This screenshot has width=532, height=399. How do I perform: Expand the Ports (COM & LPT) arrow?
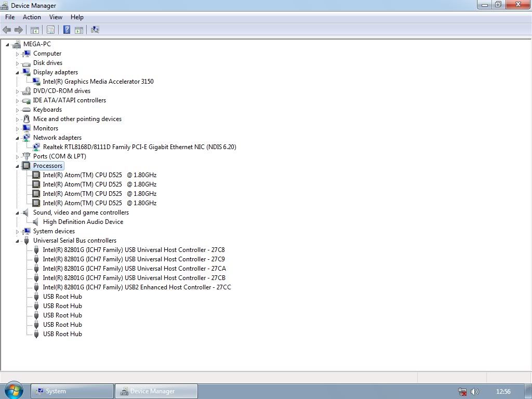(17, 157)
